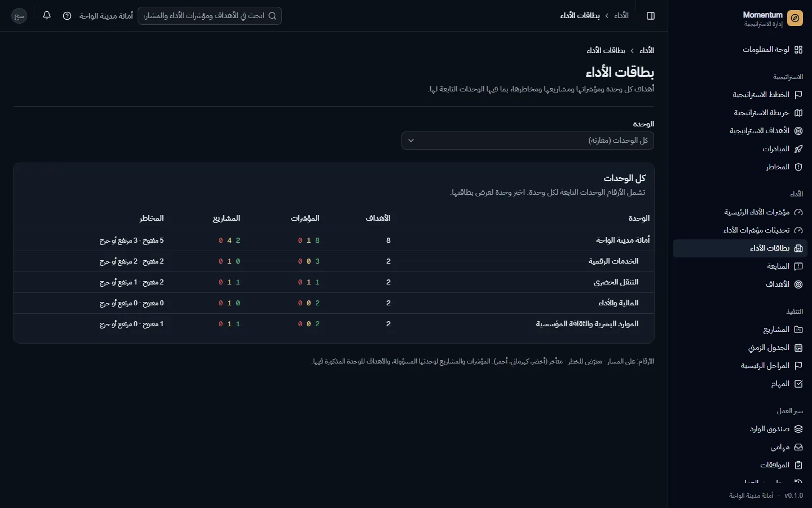This screenshot has width=812, height=508.
Task: Click the مؤشرات الأداء الرئيسية gauge icon
Action: (x=798, y=212)
